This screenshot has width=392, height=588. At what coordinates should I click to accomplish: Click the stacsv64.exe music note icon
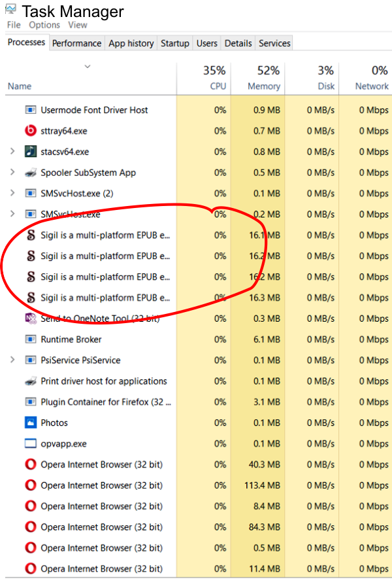(30, 152)
